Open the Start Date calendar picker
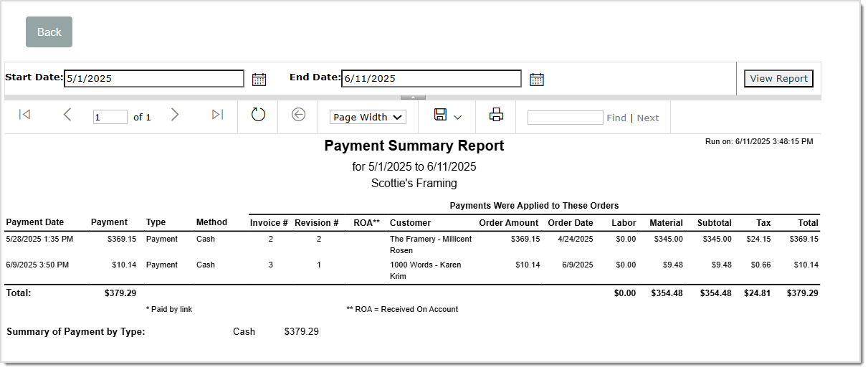 [x=259, y=80]
